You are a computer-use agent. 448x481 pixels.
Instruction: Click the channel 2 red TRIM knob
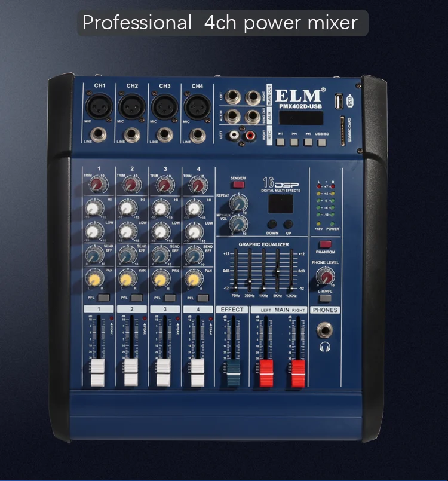coord(131,185)
